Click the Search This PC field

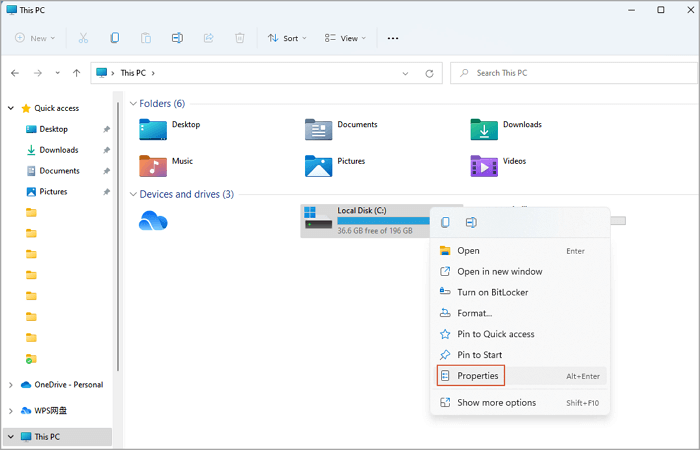pyautogui.click(x=575, y=73)
